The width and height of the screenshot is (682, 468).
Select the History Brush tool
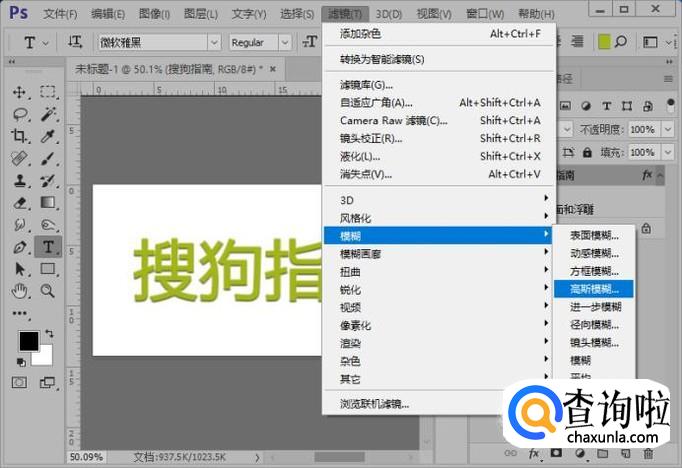[48, 181]
